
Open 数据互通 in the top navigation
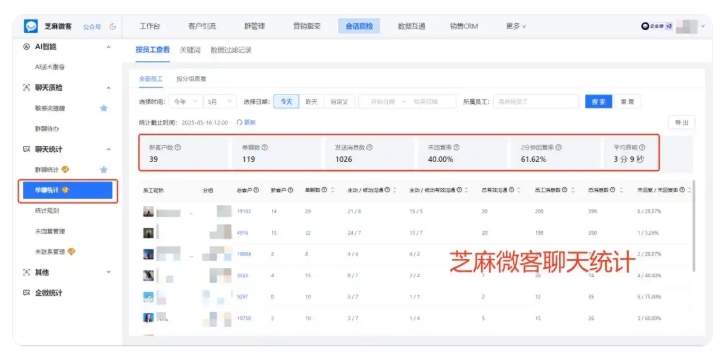412,27
